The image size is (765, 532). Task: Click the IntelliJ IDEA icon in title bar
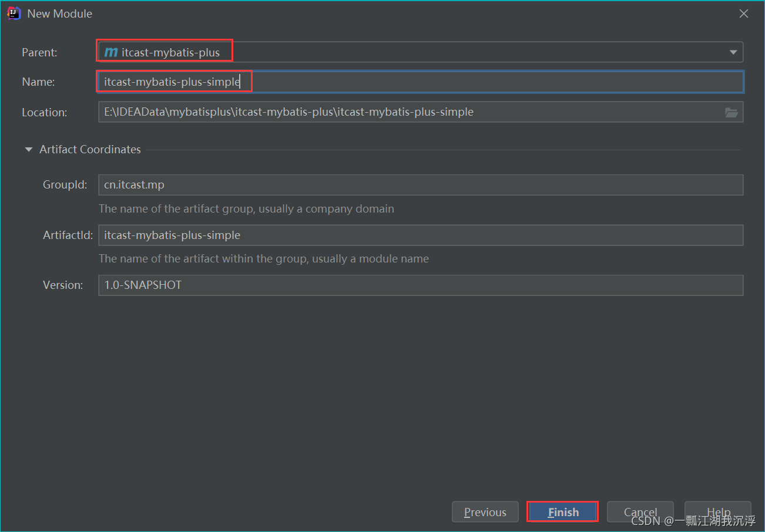14,13
